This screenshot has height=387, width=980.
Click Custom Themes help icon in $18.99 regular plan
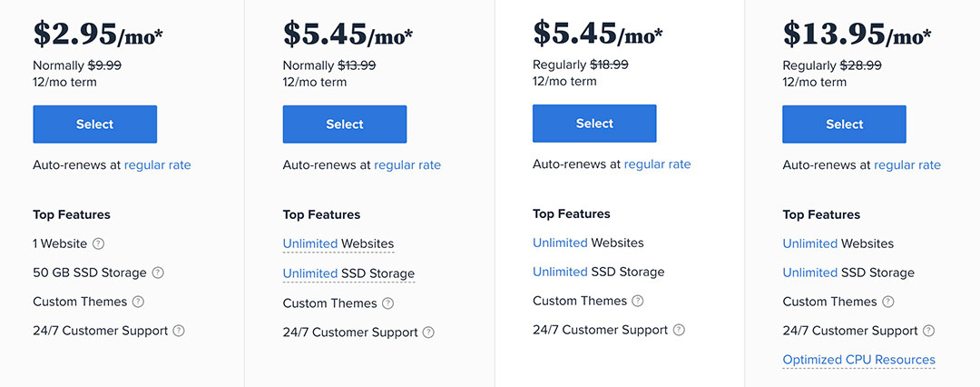(x=638, y=301)
